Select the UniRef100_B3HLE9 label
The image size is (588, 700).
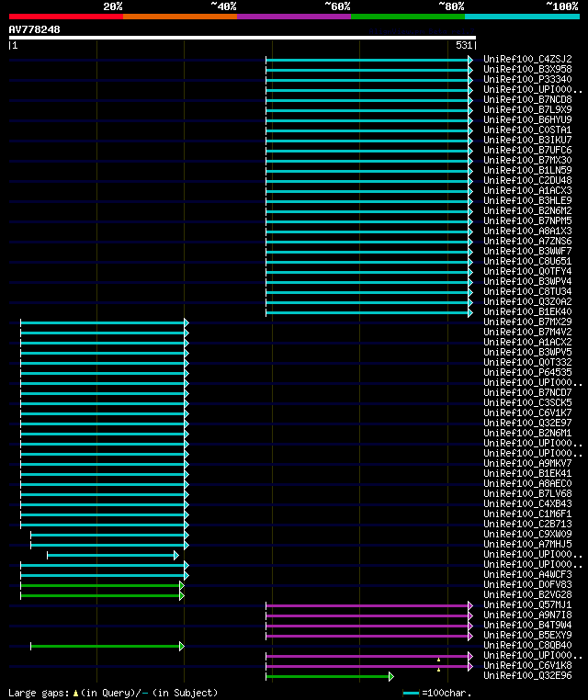coord(527,200)
